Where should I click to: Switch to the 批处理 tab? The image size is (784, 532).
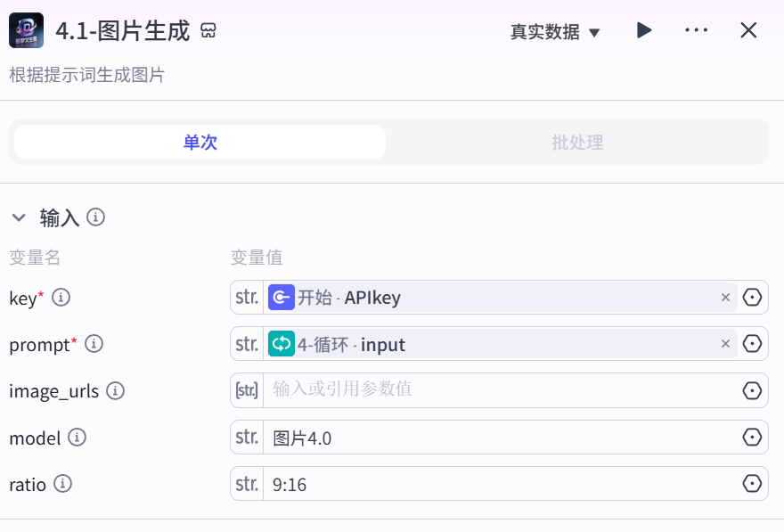(x=577, y=142)
